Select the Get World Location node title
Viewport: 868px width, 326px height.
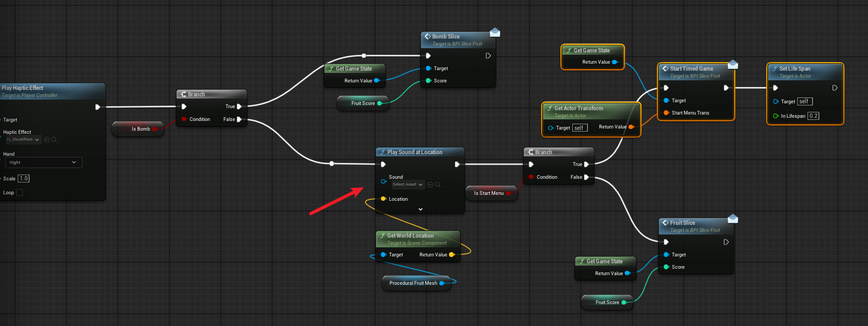click(410, 236)
